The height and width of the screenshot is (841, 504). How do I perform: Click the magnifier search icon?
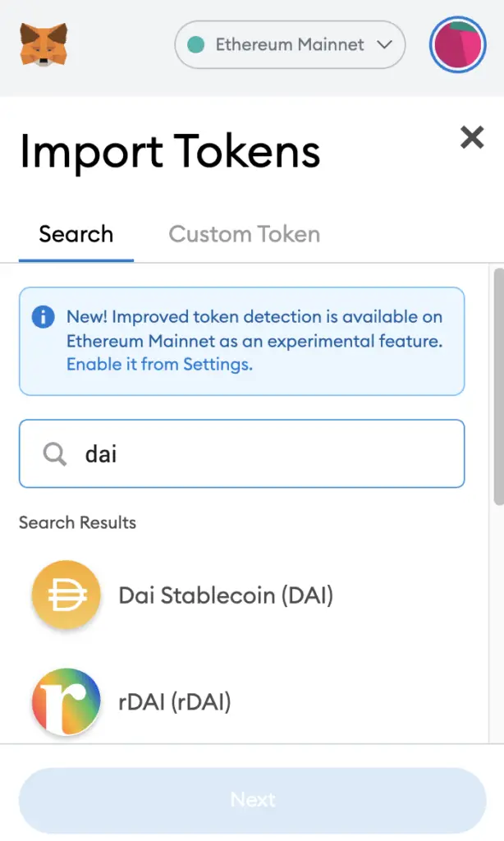(x=55, y=453)
